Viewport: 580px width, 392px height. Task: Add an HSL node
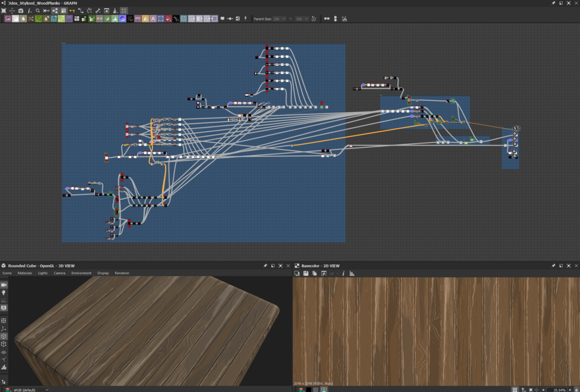(107, 18)
